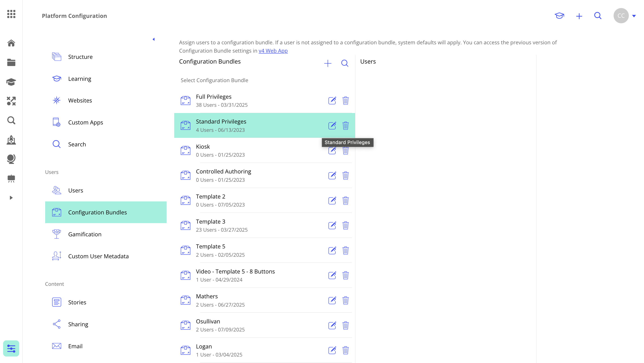This screenshot has width=644, height=363.
Task: Switch to the Configuration Bundles section
Action: tap(97, 212)
